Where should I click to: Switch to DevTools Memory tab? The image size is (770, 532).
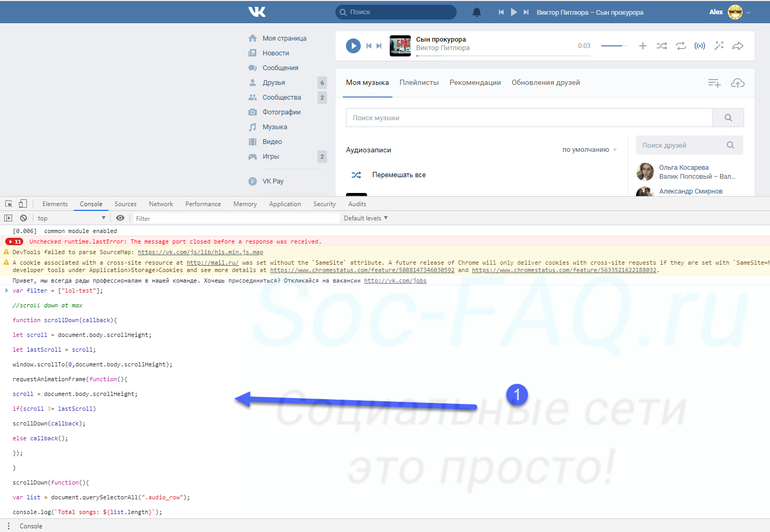coord(245,204)
